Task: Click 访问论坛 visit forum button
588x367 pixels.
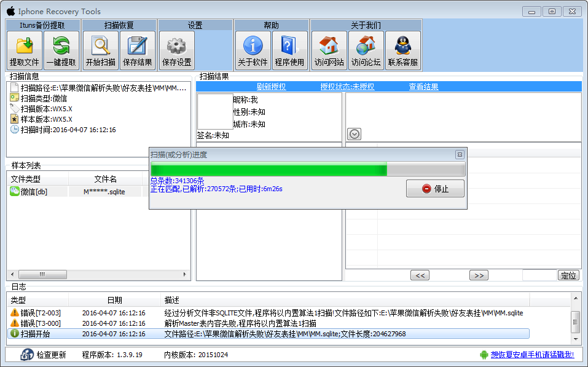Action: [366, 50]
